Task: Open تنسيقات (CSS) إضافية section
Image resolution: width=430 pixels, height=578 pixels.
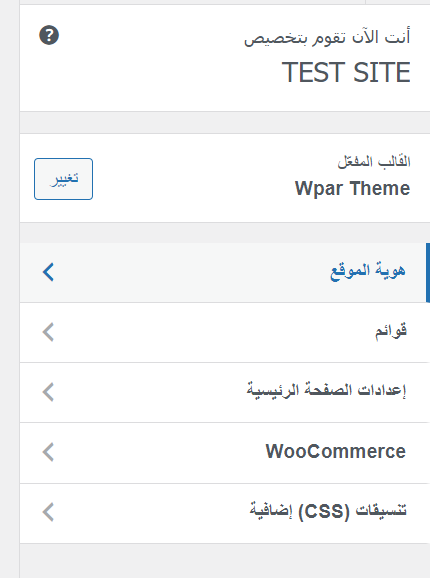Action: [x=225, y=513]
